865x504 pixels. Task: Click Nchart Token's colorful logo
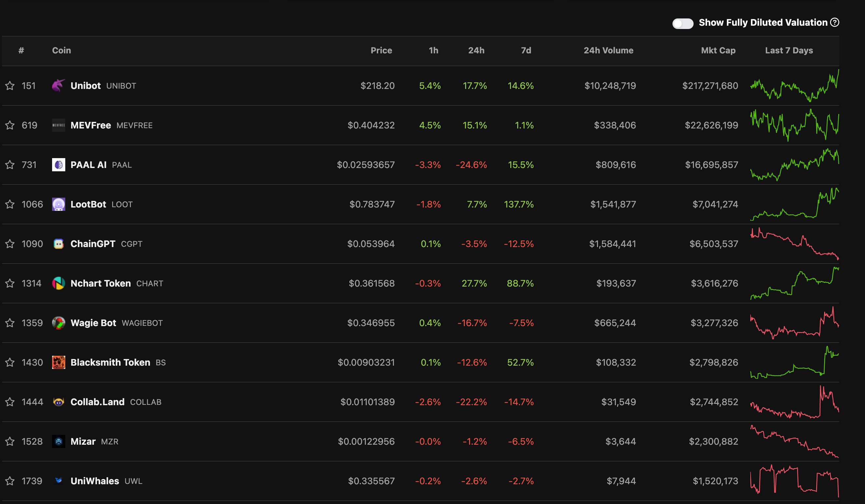coord(58,283)
